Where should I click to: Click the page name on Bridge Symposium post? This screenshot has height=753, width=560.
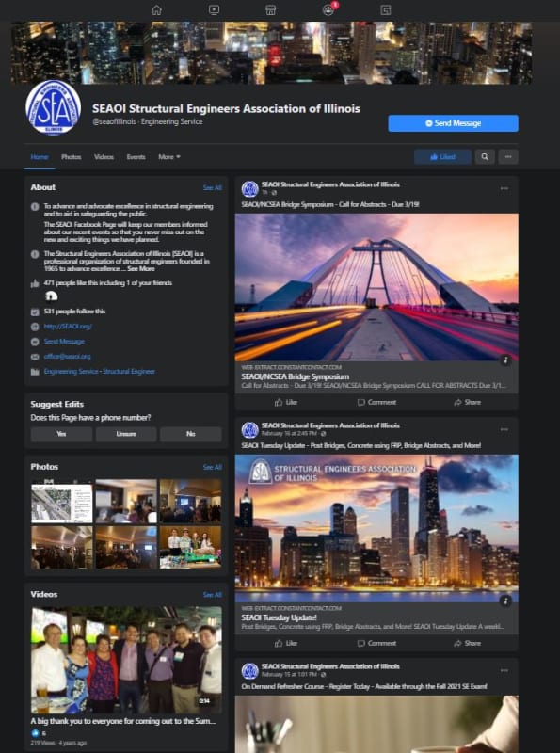[x=330, y=184]
